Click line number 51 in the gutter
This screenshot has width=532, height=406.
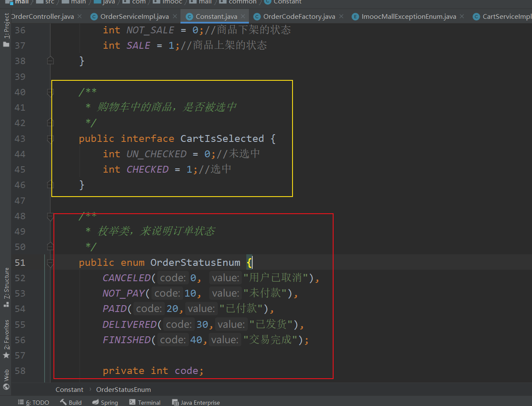click(20, 262)
